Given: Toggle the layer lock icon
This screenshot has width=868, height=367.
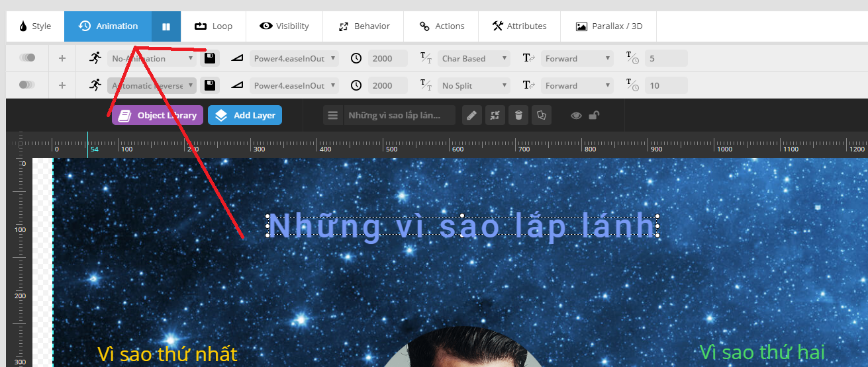Looking at the screenshot, I should pyautogui.click(x=595, y=116).
